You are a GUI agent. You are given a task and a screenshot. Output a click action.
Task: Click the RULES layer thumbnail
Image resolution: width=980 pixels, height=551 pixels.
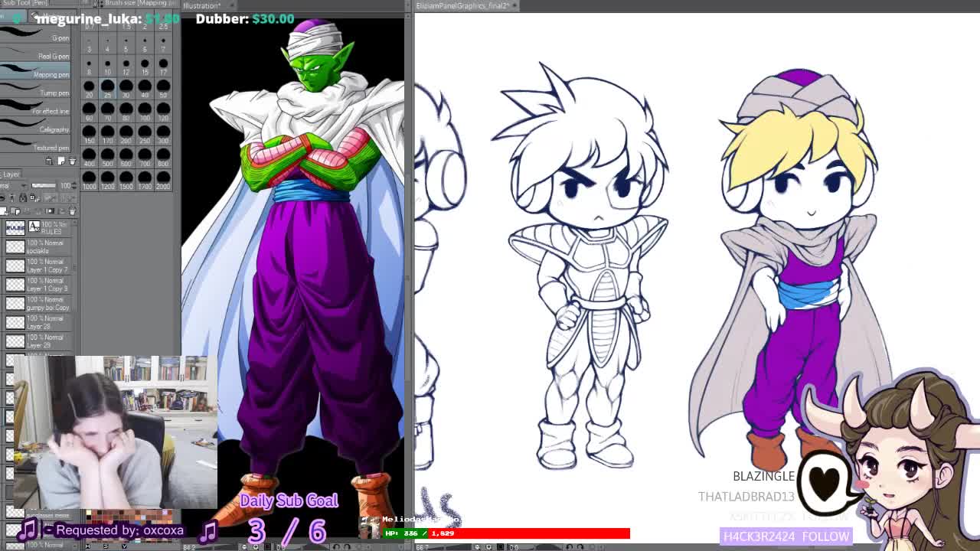coord(15,227)
